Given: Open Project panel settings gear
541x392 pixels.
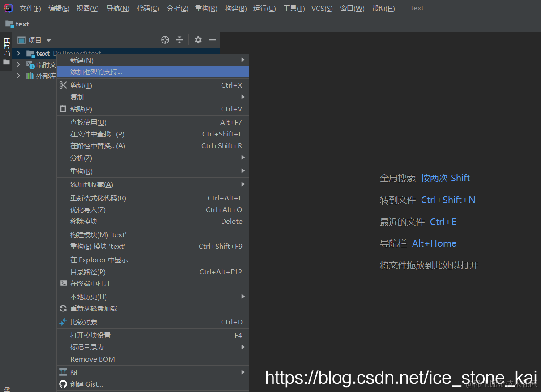Looking at the screenshot, I should pos(198,40).
